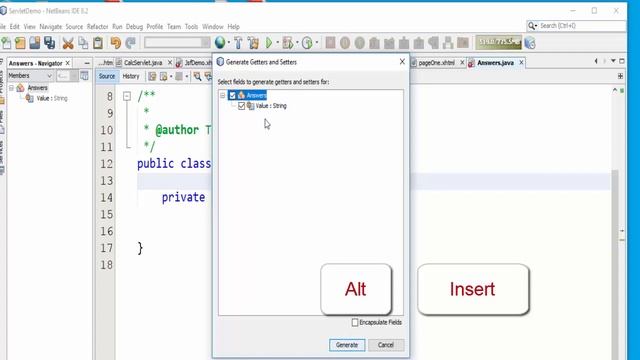The width and height of the screenshot is (640, 360).
Task: Switch to the Answers.java tab
Action: (495, 63)
